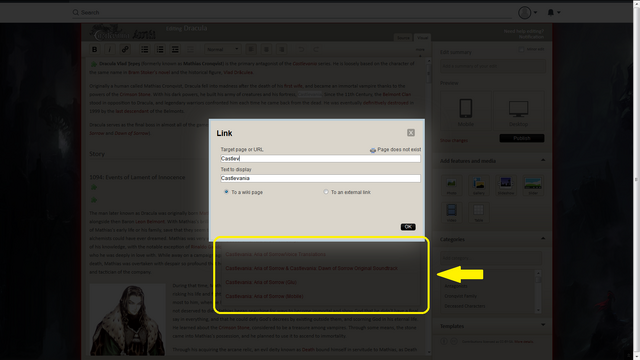The width and height of the screenshot is (640, 360).
Task: Expand the toolbar with 'more'
Action: point(420,49)
